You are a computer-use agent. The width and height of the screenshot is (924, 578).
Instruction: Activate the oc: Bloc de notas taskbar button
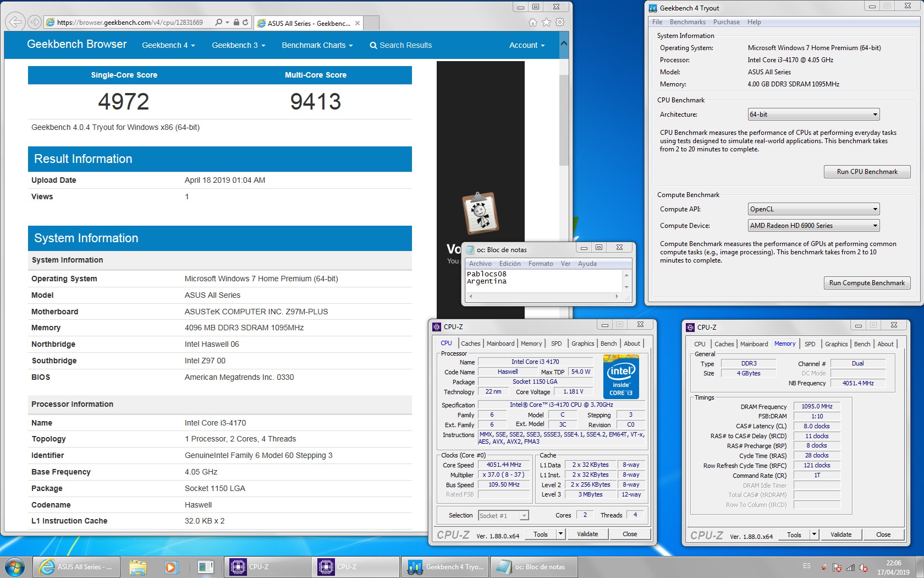click(x=533, y=567)
